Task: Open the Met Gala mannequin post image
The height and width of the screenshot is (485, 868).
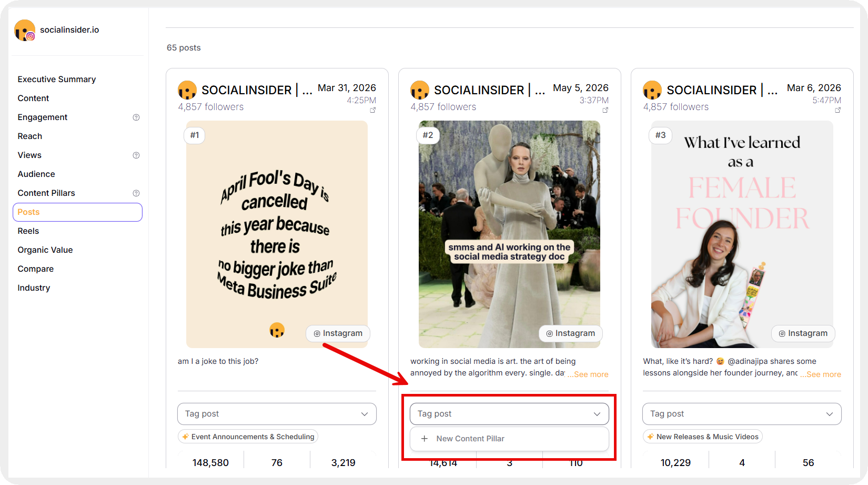Action: coord(509,234)
